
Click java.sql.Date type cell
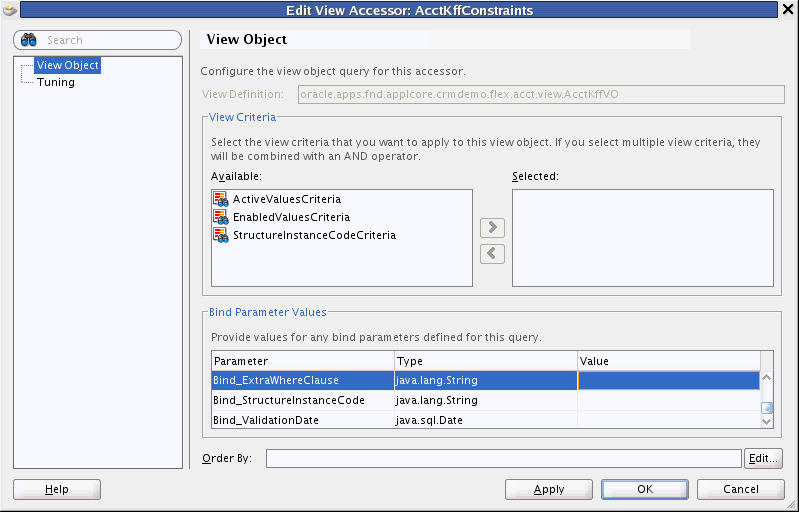click(486, 420)
